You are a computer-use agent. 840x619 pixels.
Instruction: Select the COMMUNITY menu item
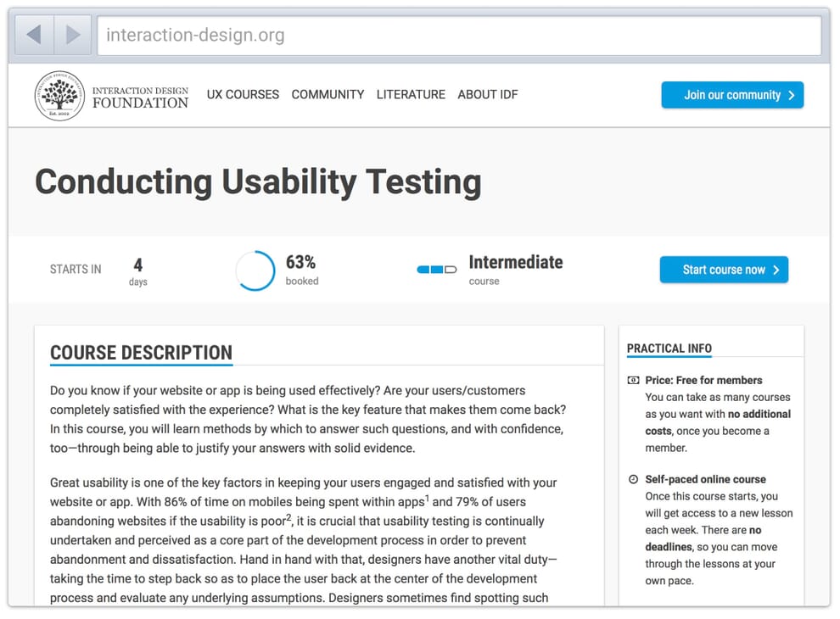328,94
